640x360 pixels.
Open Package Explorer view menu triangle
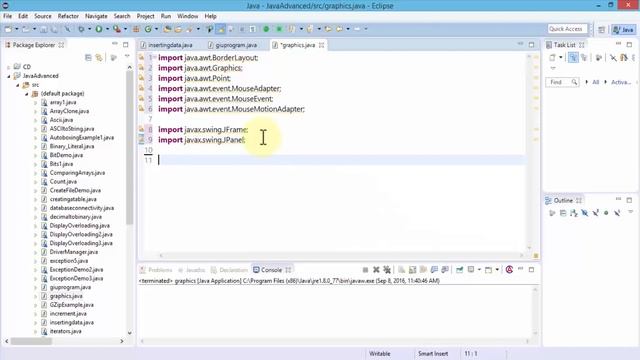coord(127,56)
